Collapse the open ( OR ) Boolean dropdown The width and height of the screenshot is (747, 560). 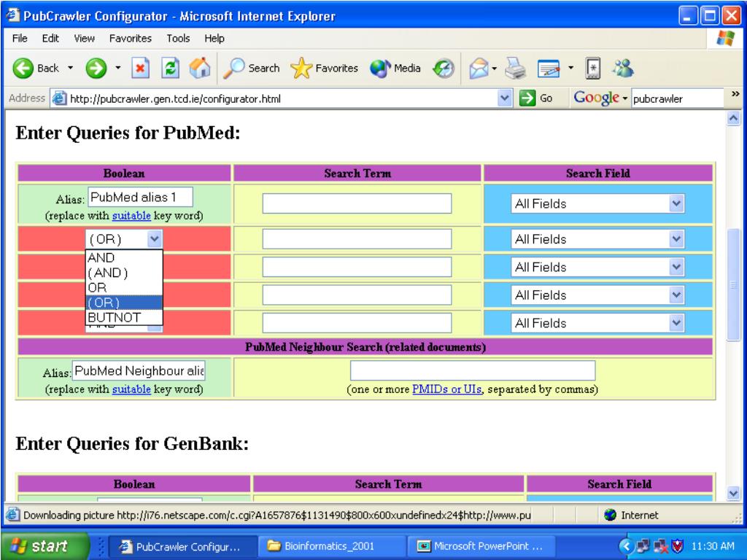tap(155, 238)
